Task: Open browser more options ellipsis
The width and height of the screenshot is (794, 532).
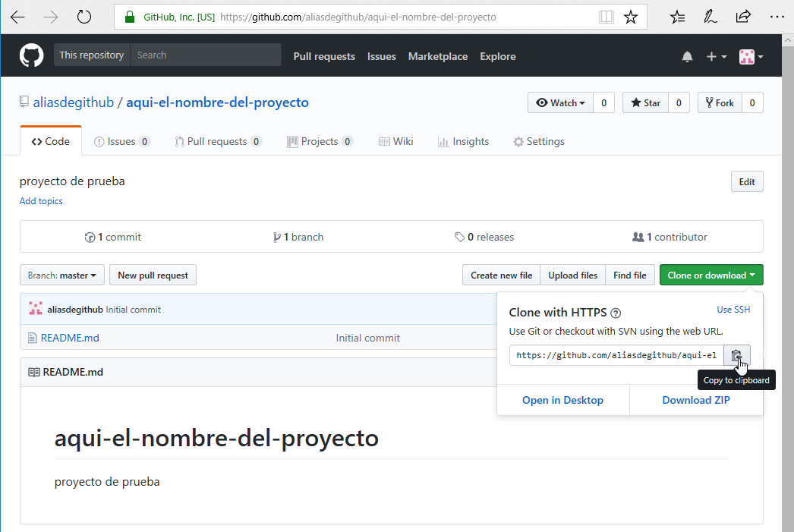Action: coord(777,17)
